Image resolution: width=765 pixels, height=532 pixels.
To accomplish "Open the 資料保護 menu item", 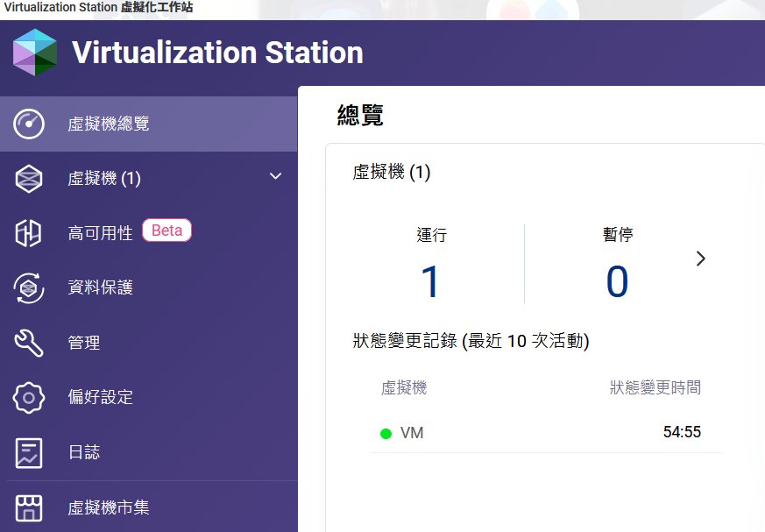I will point(100,287).
